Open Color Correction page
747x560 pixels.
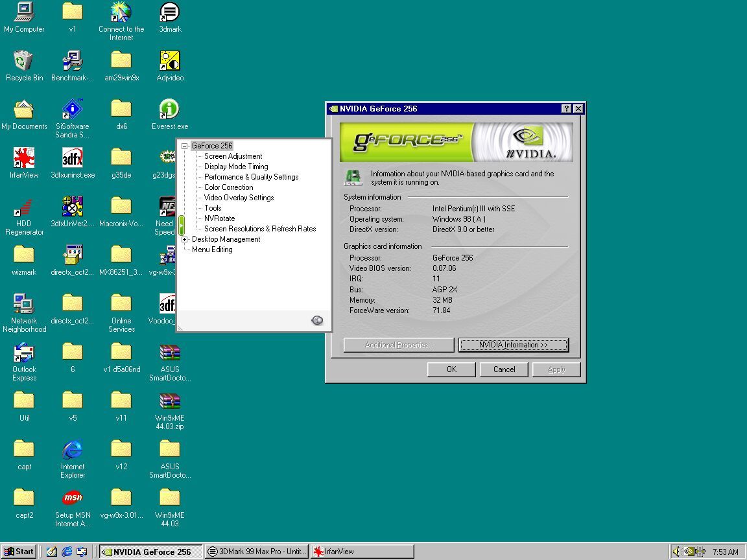pyautogui.click(x=229, y=187)
